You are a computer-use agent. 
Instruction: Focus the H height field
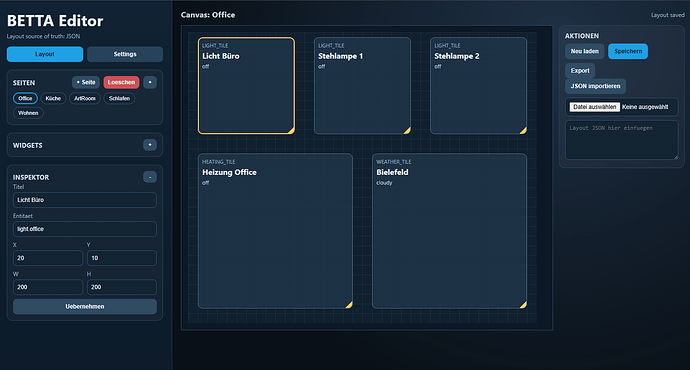coord(122,287)
